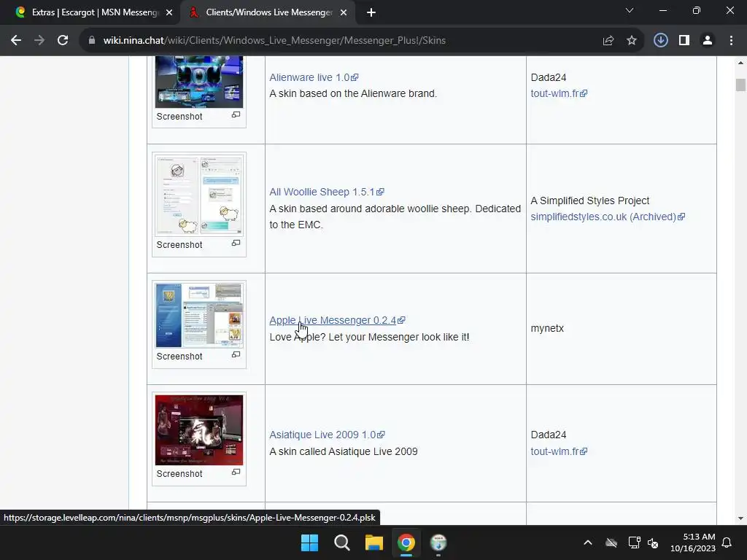The image size is (747, 560).
Task: Click the address bar URL field
Action: coord(274,41)
